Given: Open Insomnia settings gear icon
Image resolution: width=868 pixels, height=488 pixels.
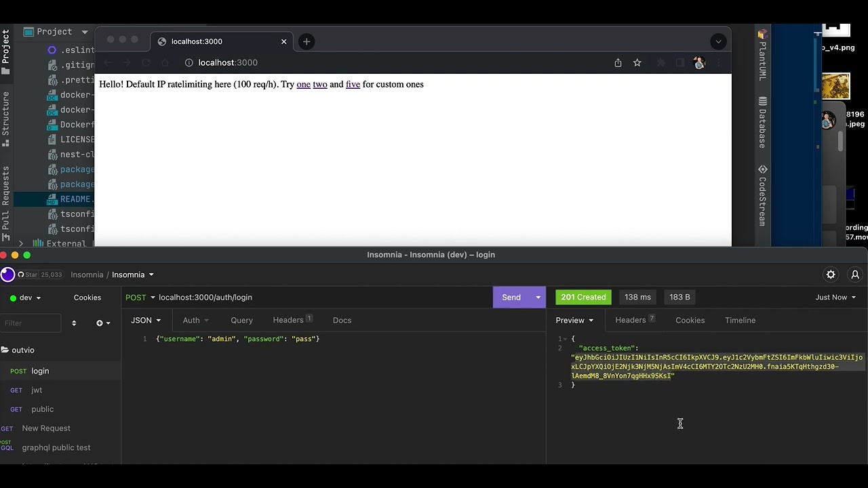Looking at the screenshot, I should [x=831, y=274].
